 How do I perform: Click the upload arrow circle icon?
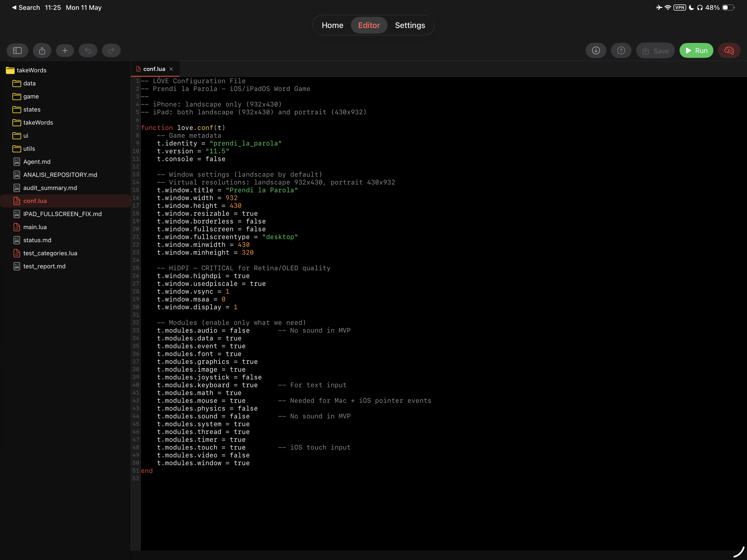pos(621,51)
